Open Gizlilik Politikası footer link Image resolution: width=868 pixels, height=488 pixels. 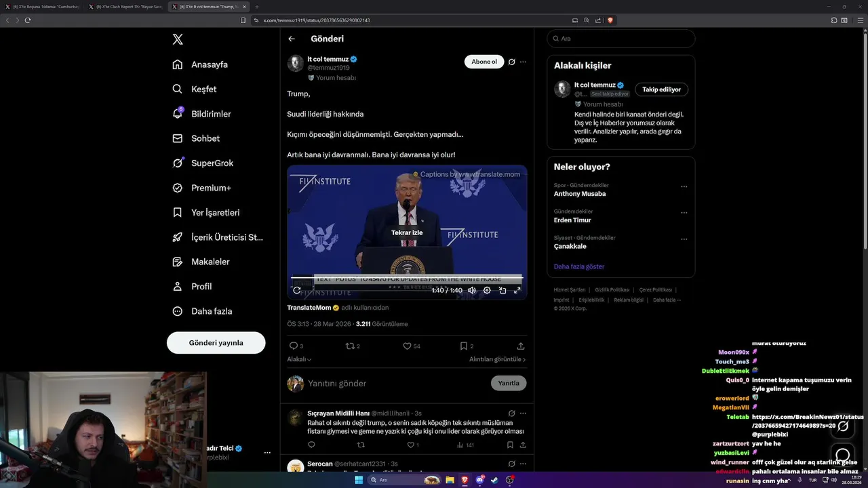pos(612,289)
